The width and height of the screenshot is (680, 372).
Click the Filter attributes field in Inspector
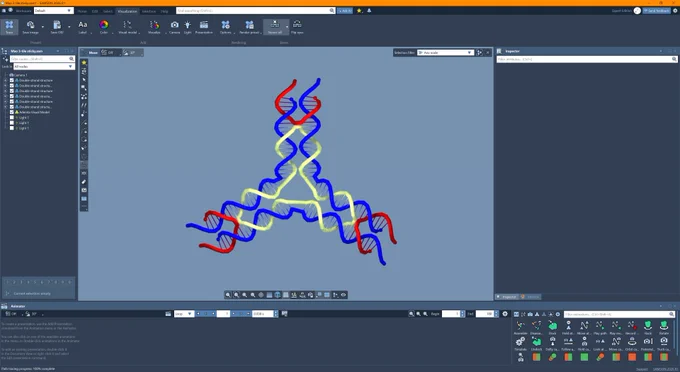point(587,59)
